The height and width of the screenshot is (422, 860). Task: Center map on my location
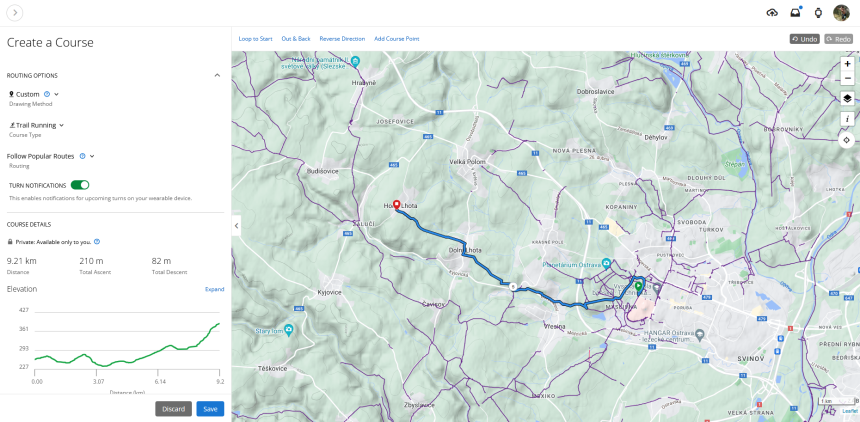pyautogui.click(x=847, y=140)
